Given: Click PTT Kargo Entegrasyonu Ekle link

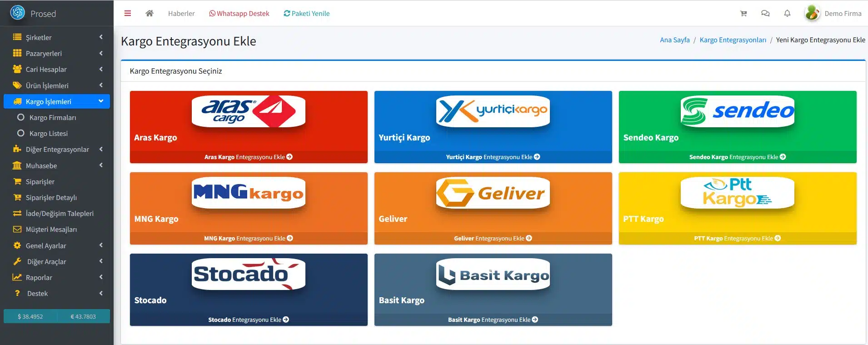Looking at the screenshot, I should (x=738, y=238).
